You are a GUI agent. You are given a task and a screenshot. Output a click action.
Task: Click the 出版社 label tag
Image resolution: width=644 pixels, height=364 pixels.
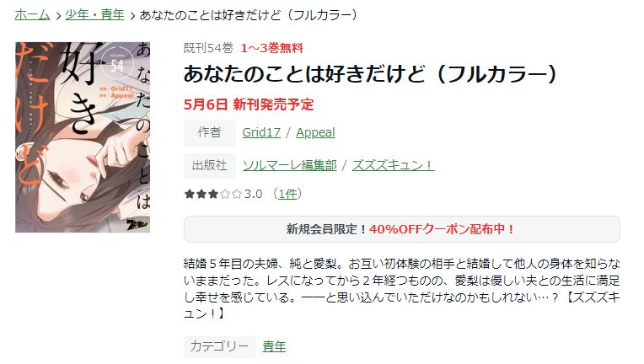(209, 165)
